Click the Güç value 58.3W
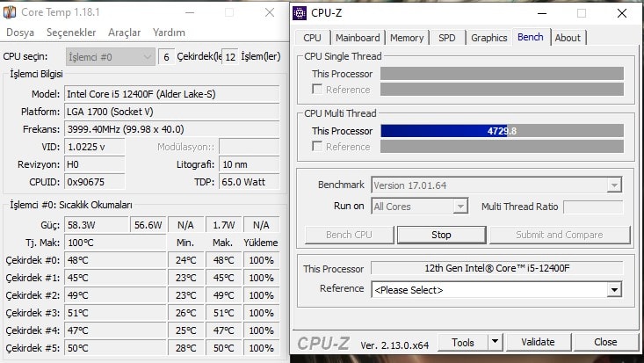Screen dimensions: 644x363 click(97, 225)
